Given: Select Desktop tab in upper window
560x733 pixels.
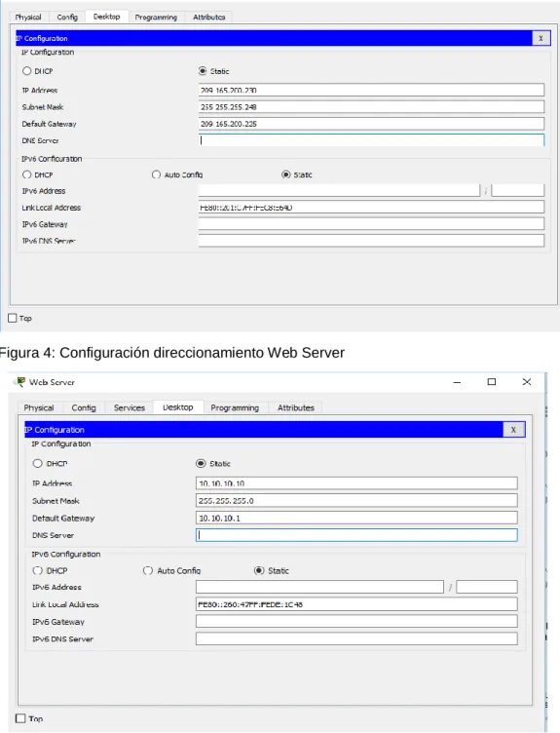Looking at the screenshot, I should 106,17.
